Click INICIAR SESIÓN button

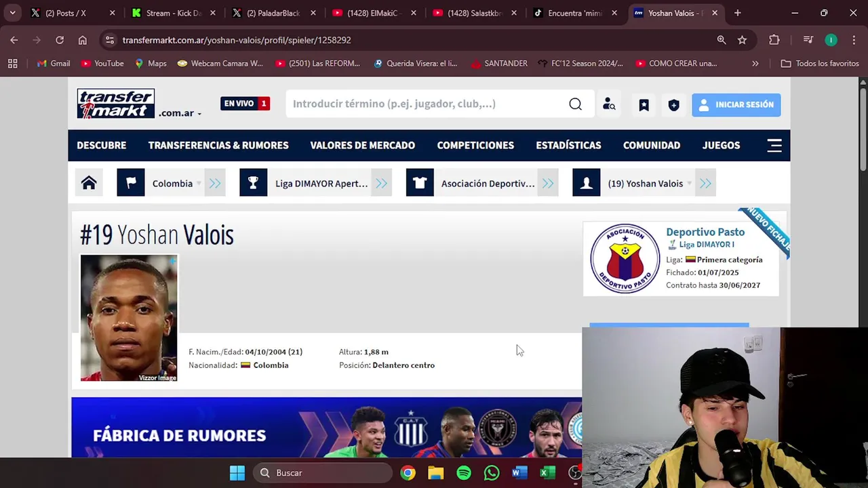[736, 104]
